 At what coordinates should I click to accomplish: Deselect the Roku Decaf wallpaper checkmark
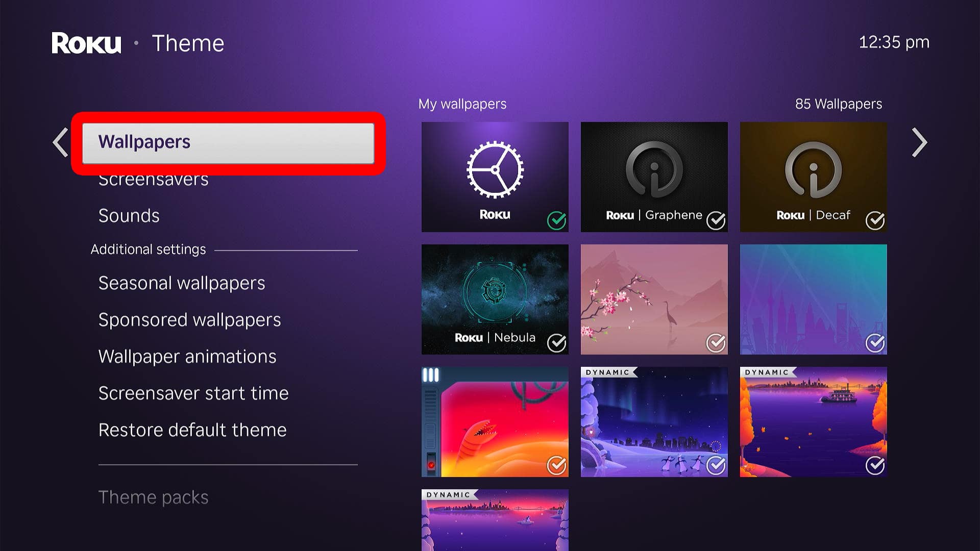[x=875, y=220]
